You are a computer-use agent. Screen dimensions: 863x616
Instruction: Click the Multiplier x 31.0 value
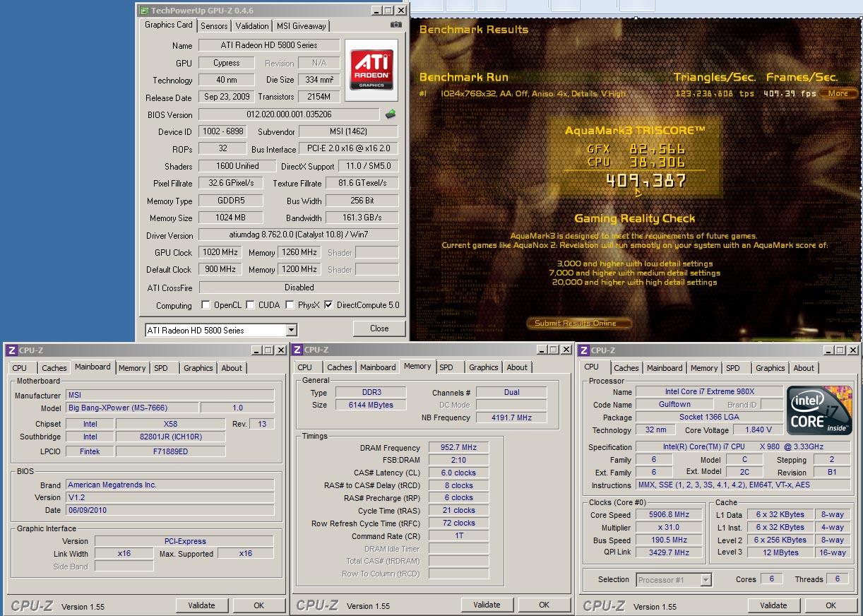click(x=669, y=528)
